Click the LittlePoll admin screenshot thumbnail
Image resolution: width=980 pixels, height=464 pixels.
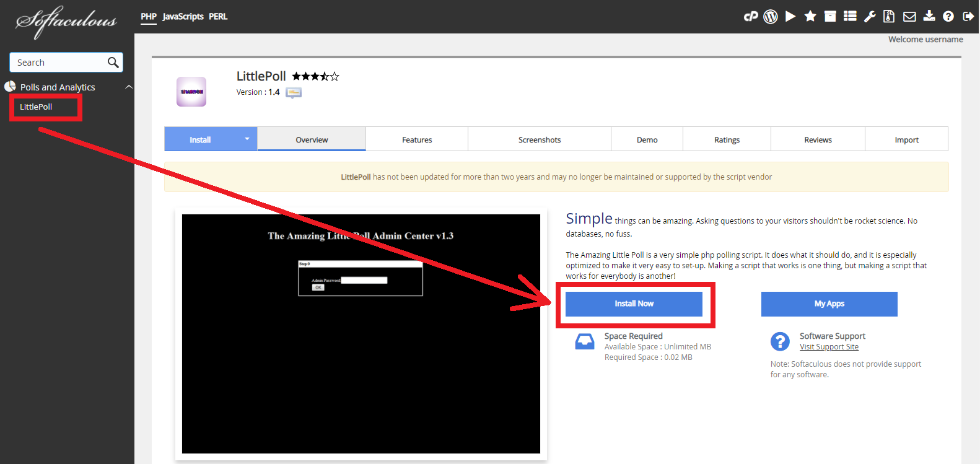click(x=361, y=334)
